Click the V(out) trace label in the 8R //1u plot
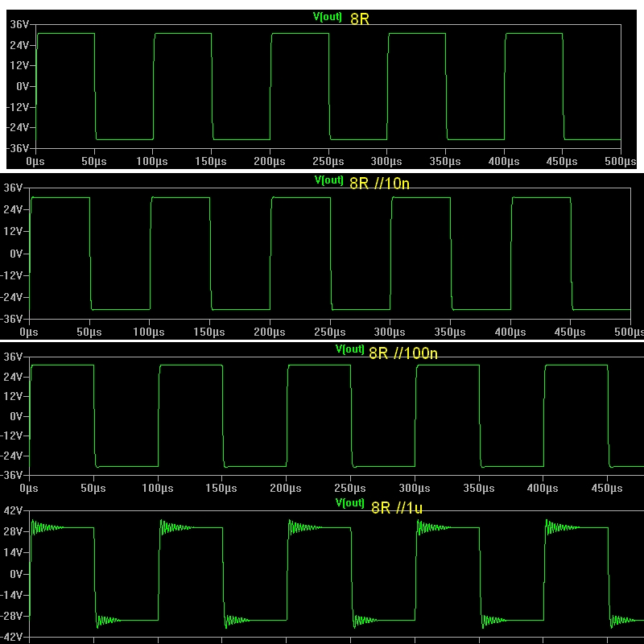The image size is (644, 644). (x=349, y=502)
